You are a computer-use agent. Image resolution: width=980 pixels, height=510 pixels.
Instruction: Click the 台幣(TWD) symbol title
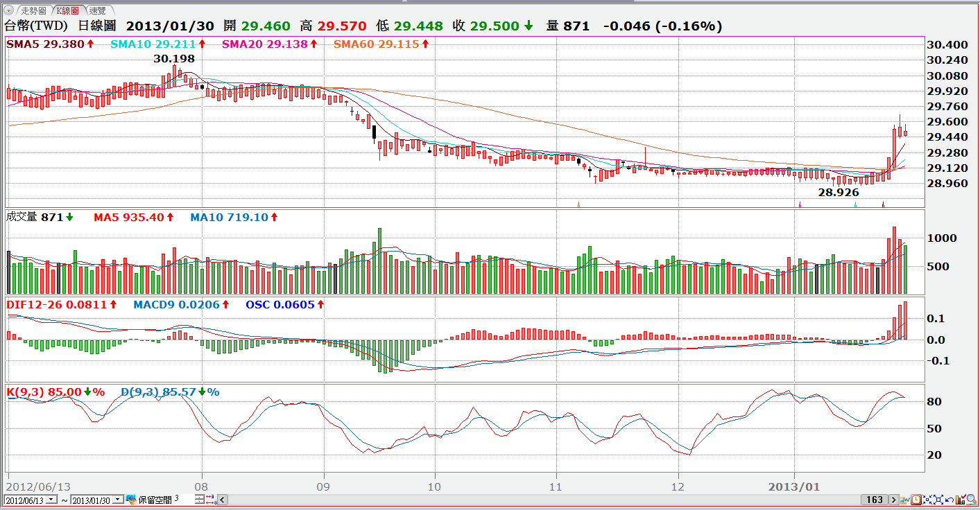tap(36, 26)
